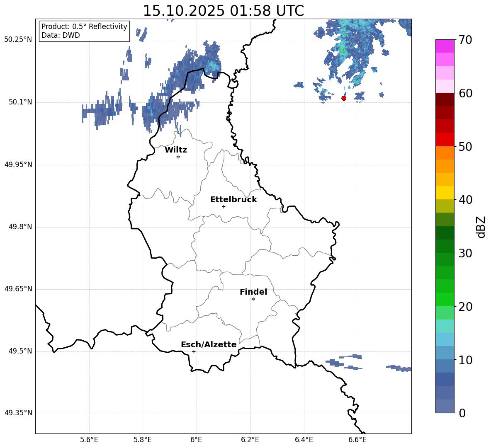491x448 pixels.
Task: Click the title 15.10.2025 01:58 UTC
Action: click(x=224, y=11)
